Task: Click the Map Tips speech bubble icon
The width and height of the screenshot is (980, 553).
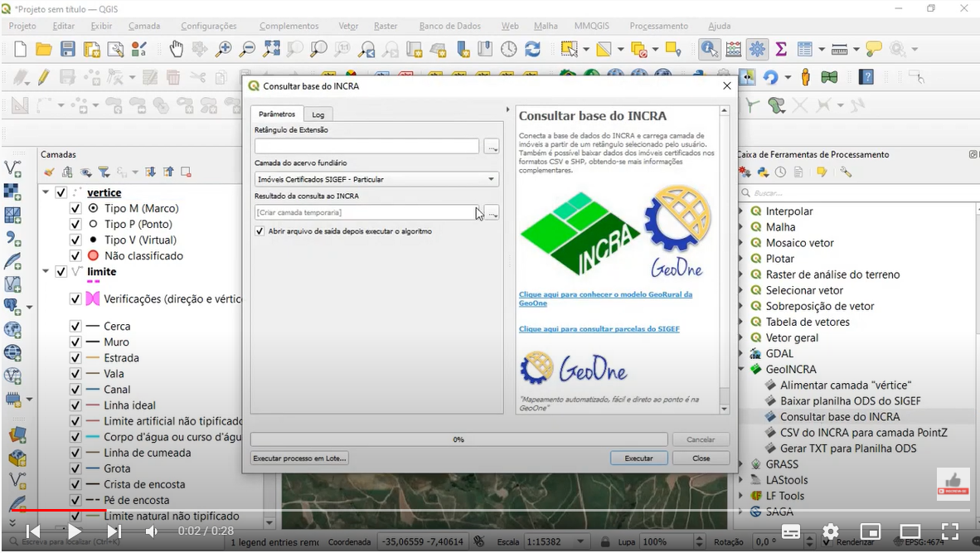Action: 874,49
